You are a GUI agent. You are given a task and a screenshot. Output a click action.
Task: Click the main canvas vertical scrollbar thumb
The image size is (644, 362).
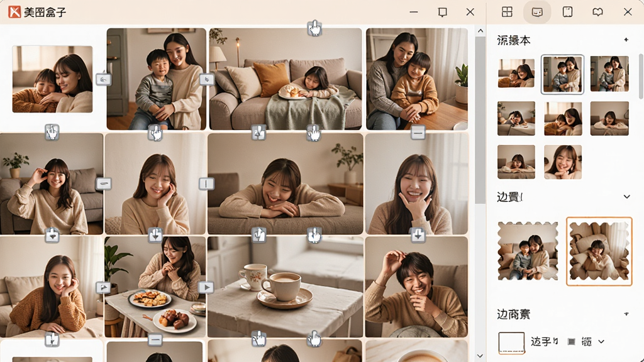(480, 120)
